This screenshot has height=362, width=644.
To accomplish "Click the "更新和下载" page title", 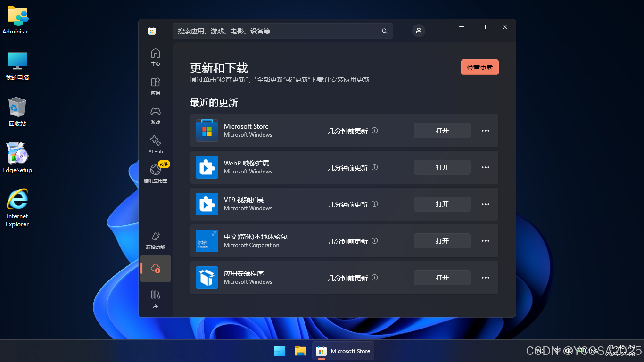I will pyautogui.click(x=219, y=67).
